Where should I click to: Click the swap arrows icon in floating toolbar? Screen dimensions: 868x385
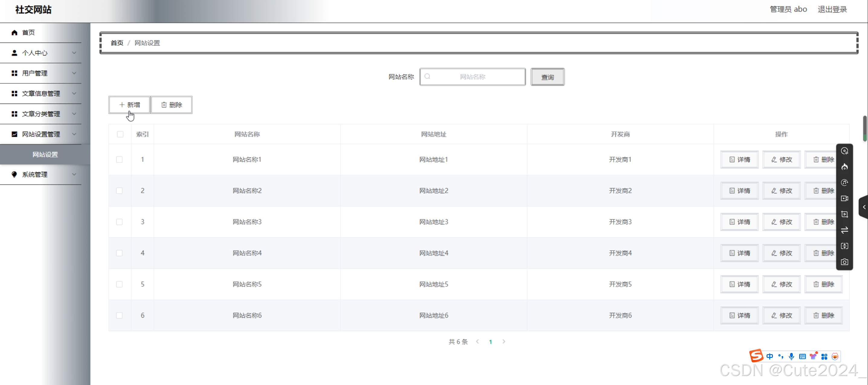pyautogui.click(x=844, y=230)
